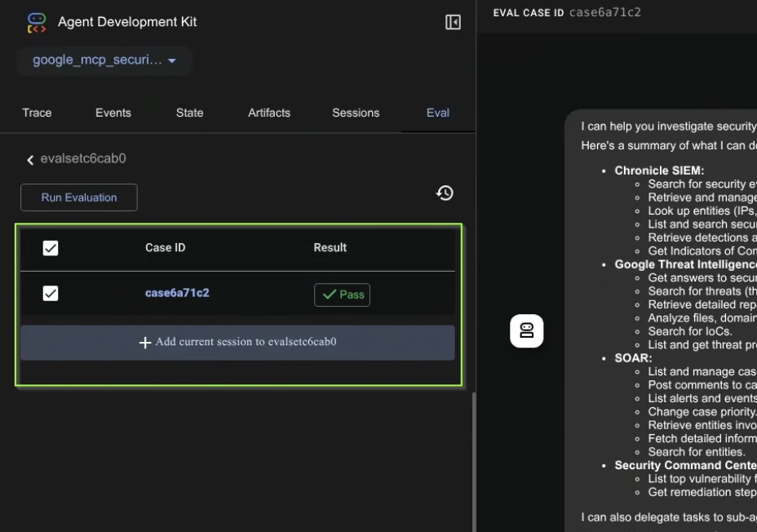Click the SOAR heading in the response
757x532 pixels.
pyautogui.click(x=633, y=358)
